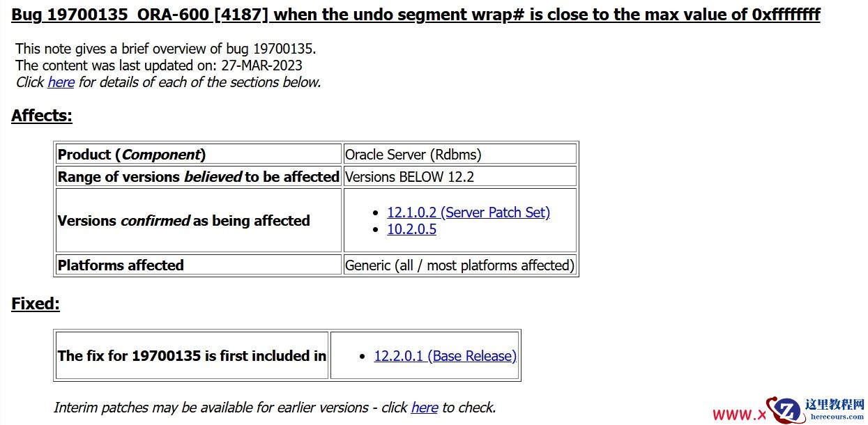Image resolution: width=868 pixels, height=425 pixels.
Task: Click the Bug 19700135 ORA-600 title heading
Action: (416, 15)
